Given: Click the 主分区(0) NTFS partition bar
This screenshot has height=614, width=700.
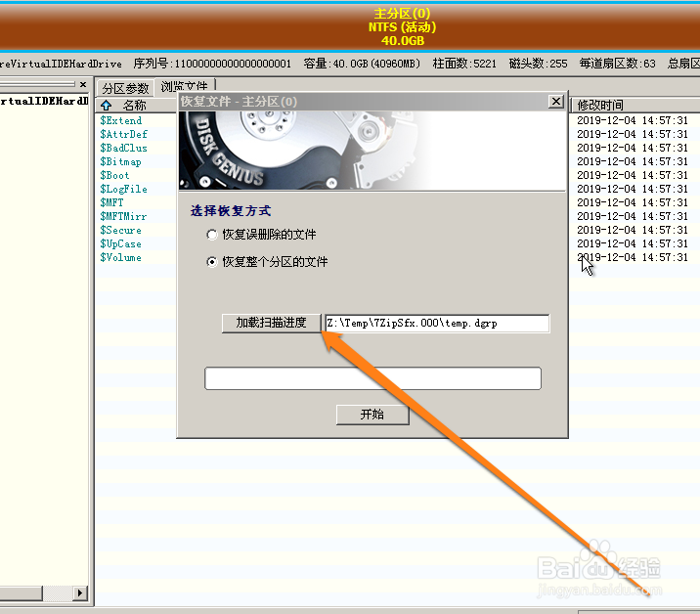Looking at the screenshot, I should coord(350,26).
